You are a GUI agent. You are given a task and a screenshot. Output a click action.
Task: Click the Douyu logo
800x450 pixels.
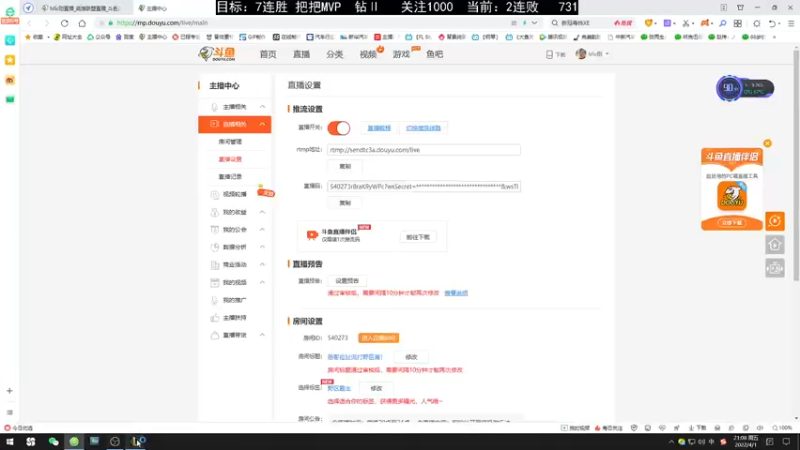point(217,54)
